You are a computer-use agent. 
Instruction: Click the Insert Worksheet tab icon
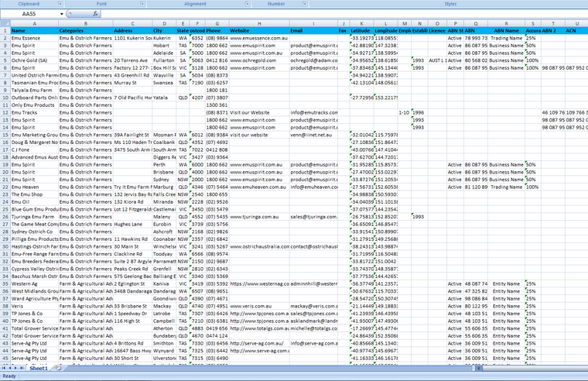tap(58, 368)
